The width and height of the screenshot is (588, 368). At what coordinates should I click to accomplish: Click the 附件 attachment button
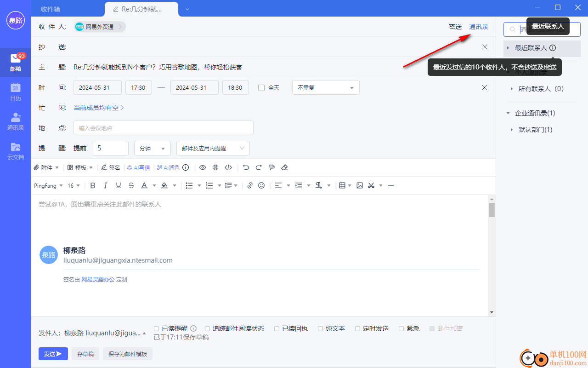(x=46, y=167)
